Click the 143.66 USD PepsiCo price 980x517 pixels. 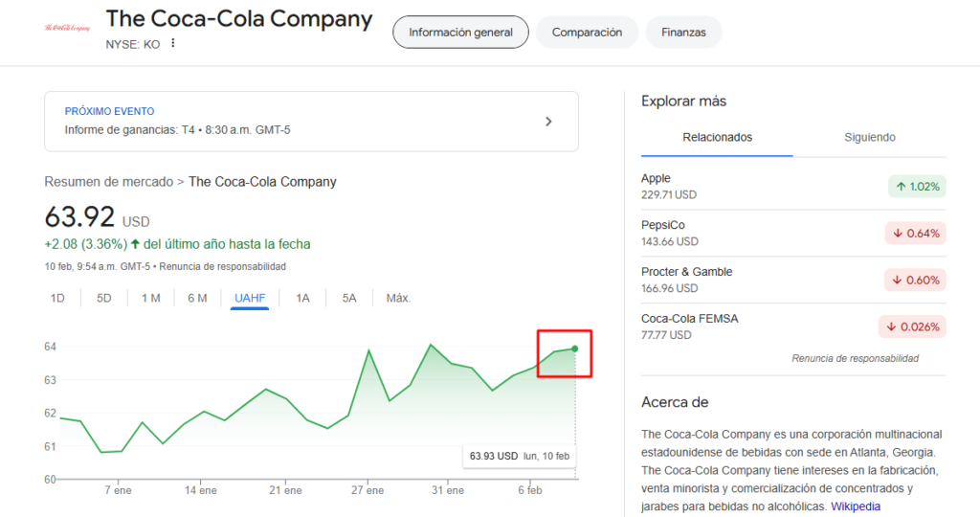[670, 241]
